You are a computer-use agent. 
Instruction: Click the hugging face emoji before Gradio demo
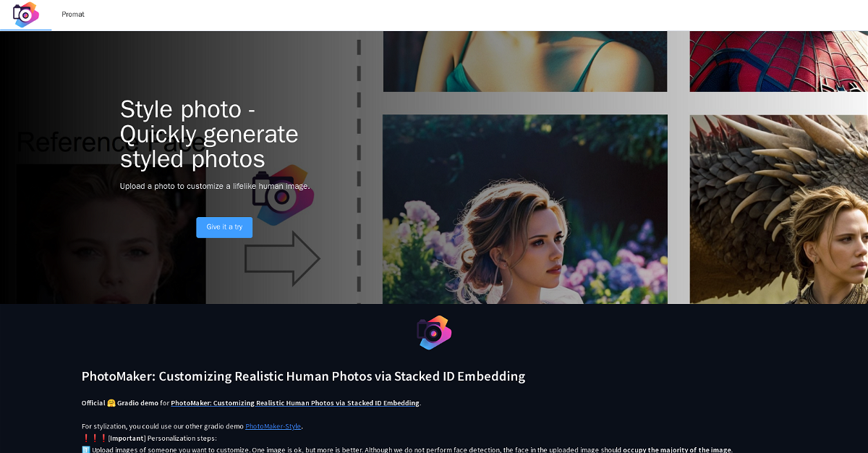pyautogui.click(x=111, y=403)
